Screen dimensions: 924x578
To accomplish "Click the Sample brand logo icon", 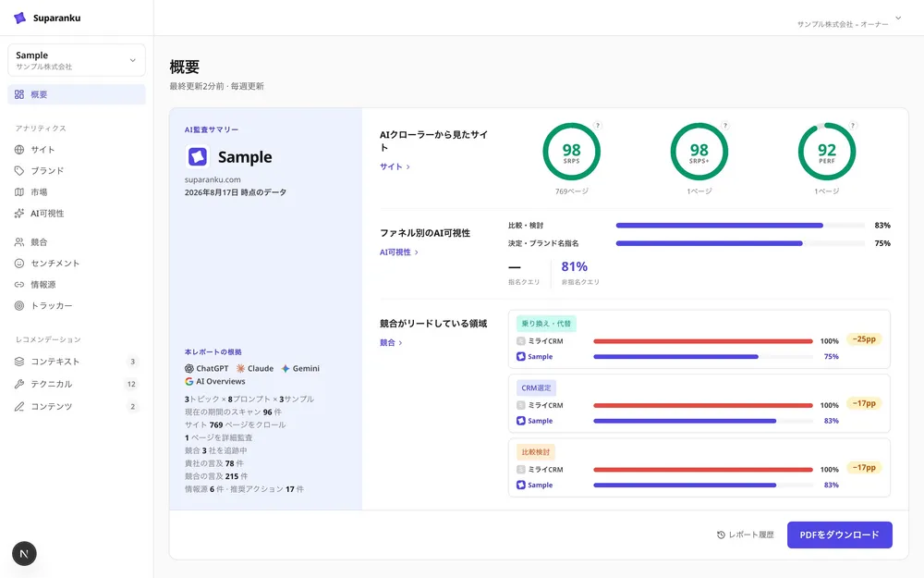I will pyautogui.click(x=198, y=157).
